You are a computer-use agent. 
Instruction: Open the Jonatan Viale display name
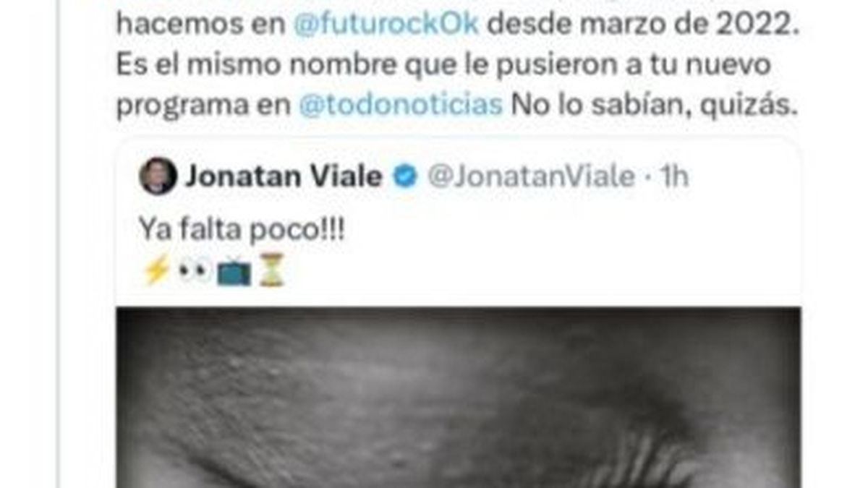(284, 176)
